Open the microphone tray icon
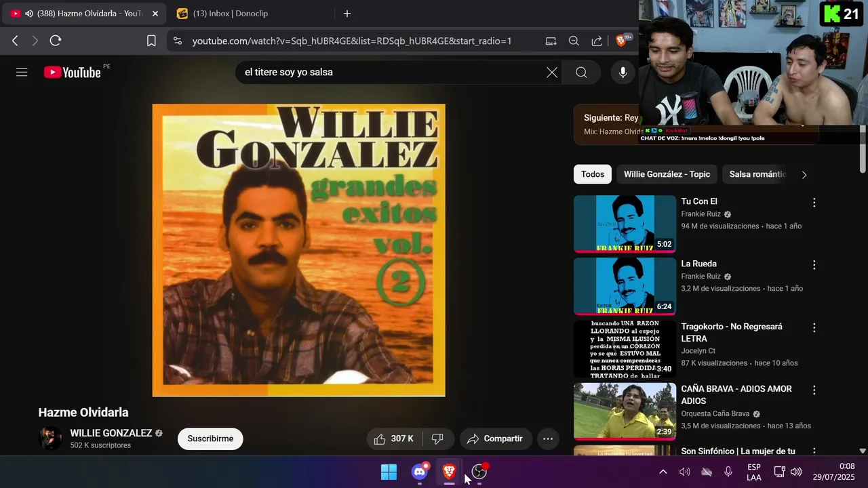This screenshot has width=868, height=488. coord(728,472)
